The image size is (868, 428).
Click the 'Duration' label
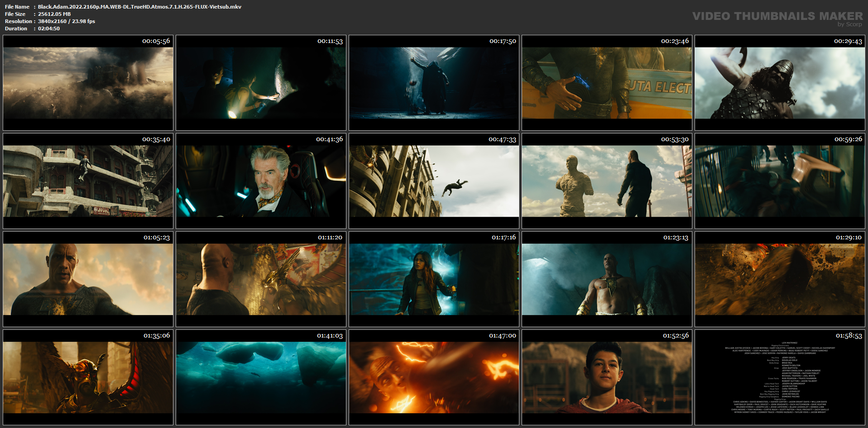(x=16, y=29)
